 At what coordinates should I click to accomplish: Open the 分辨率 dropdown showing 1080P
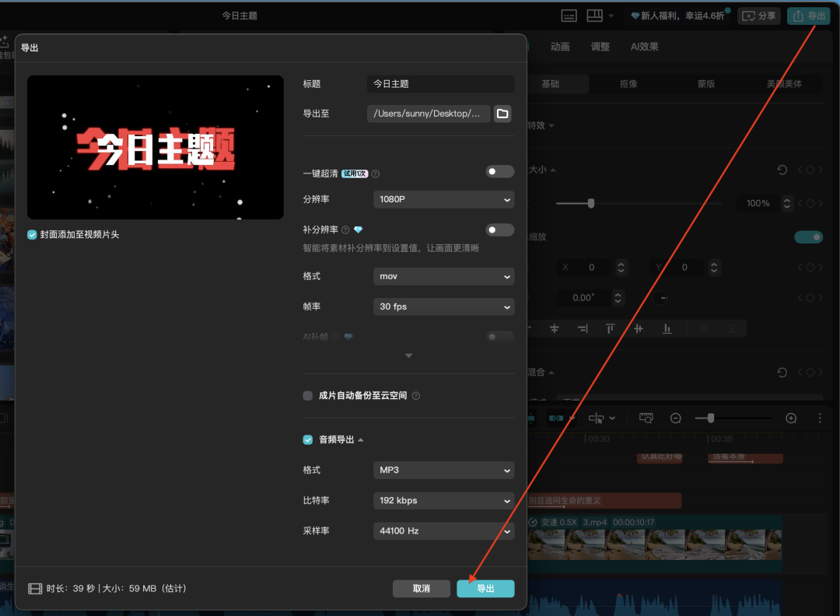[x=443, y=200]
